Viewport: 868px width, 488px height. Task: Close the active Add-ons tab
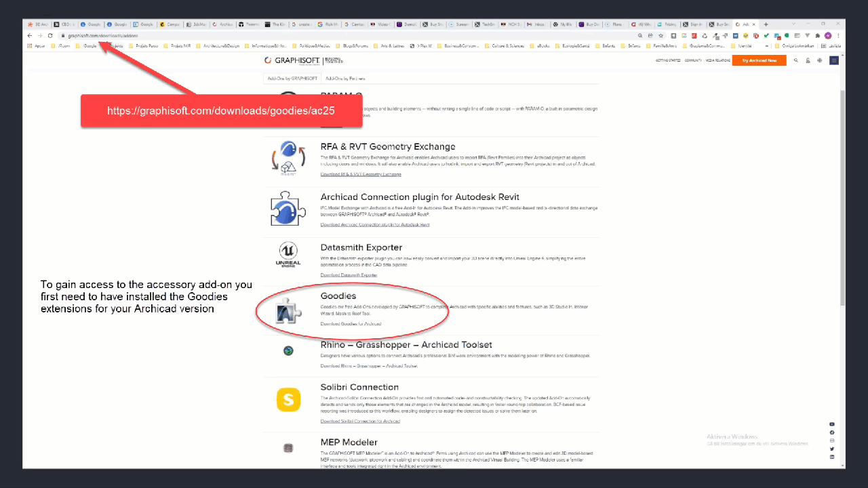pos(753,24)
